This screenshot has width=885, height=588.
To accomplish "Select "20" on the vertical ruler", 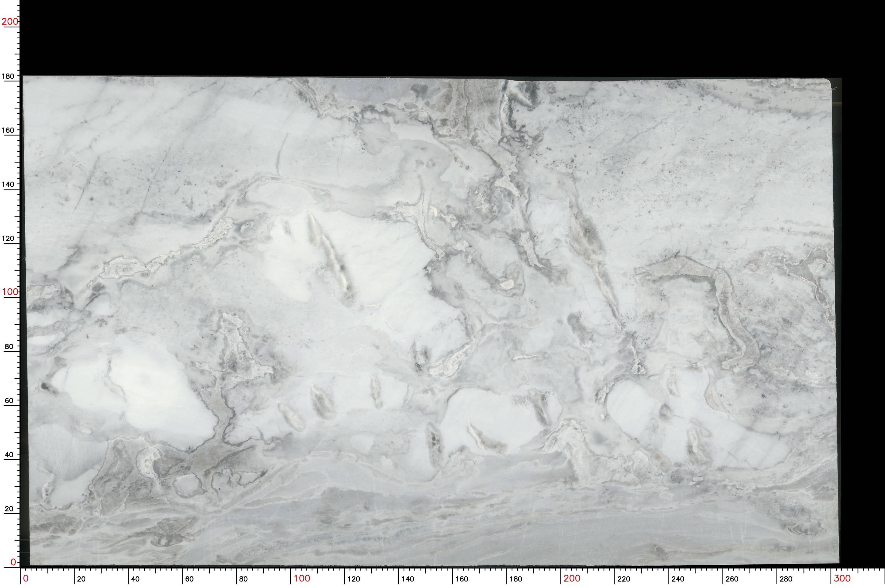I will tap(9, 509).
